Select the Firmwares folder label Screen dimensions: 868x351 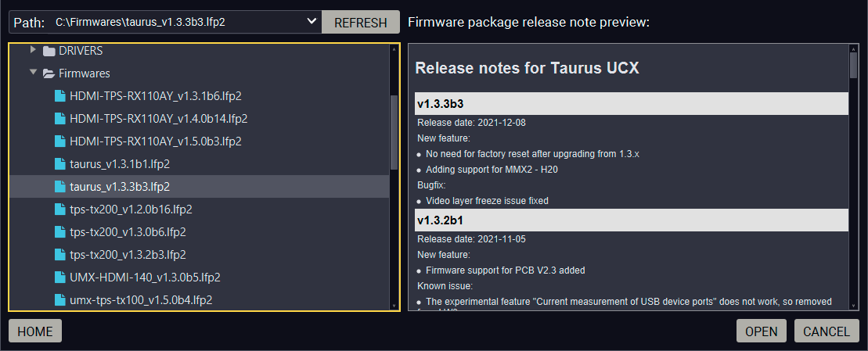tap(85, 73)
